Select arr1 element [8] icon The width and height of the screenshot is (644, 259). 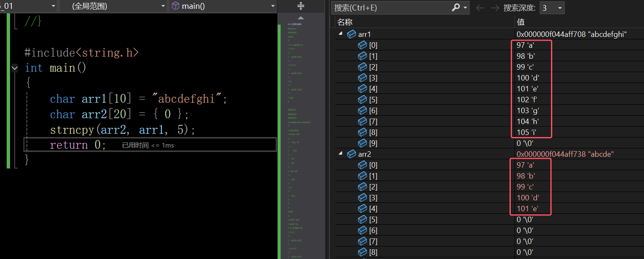point(362,132)
